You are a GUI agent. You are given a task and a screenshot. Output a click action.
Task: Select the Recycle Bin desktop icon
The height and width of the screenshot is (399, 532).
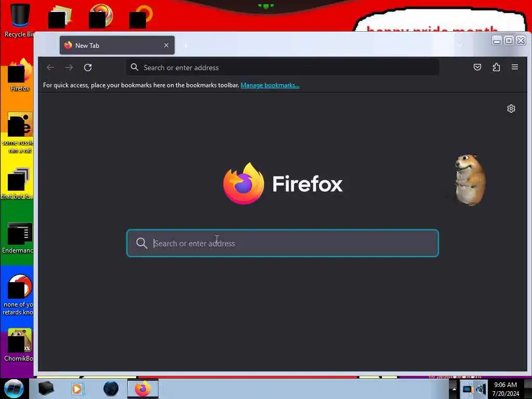[x=19, y=20]
